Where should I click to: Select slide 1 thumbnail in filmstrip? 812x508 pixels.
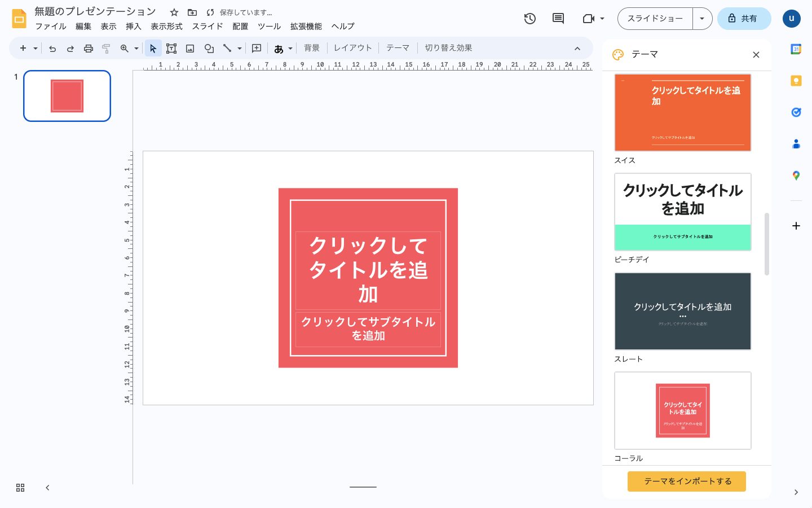click(67, 96)
